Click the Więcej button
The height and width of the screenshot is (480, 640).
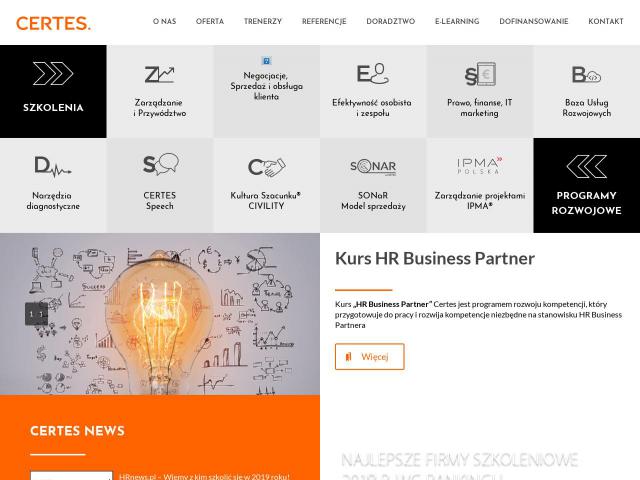click(x=370, y=357)
